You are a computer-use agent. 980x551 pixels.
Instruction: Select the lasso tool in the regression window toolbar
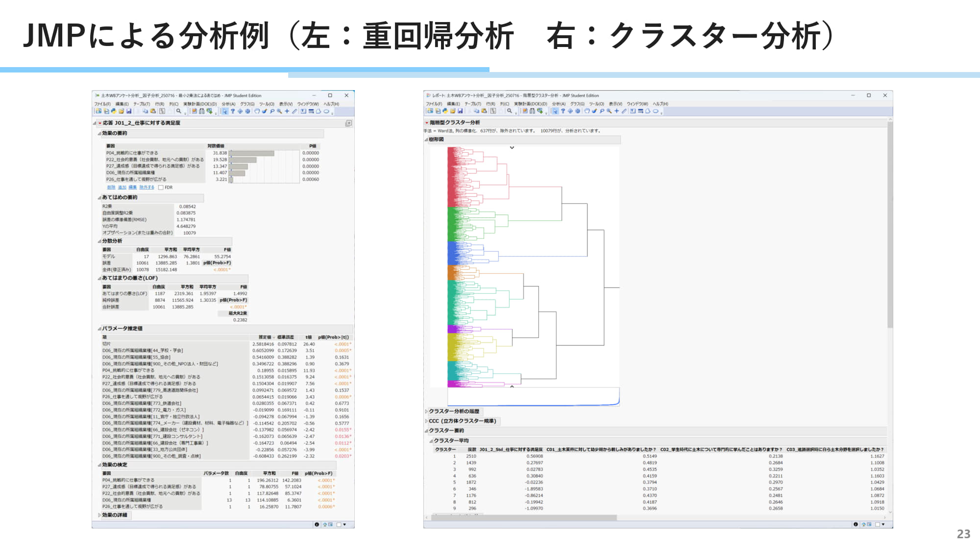click(x=272, y=111)
